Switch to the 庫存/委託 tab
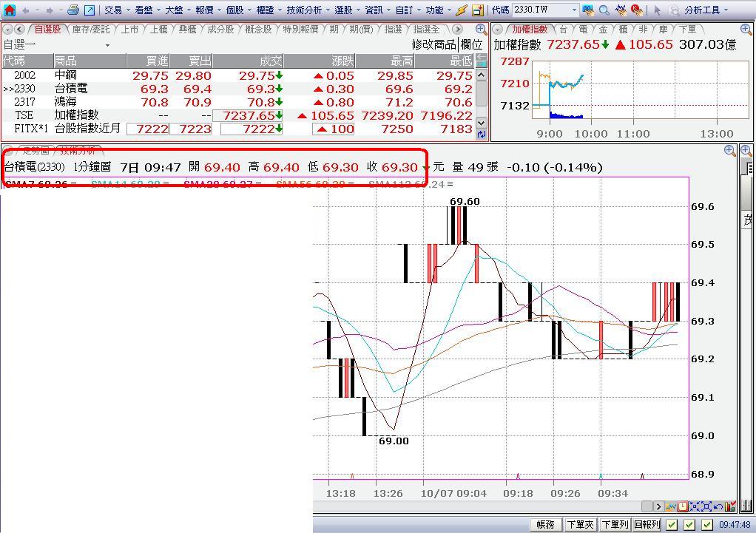 [91, 30]
